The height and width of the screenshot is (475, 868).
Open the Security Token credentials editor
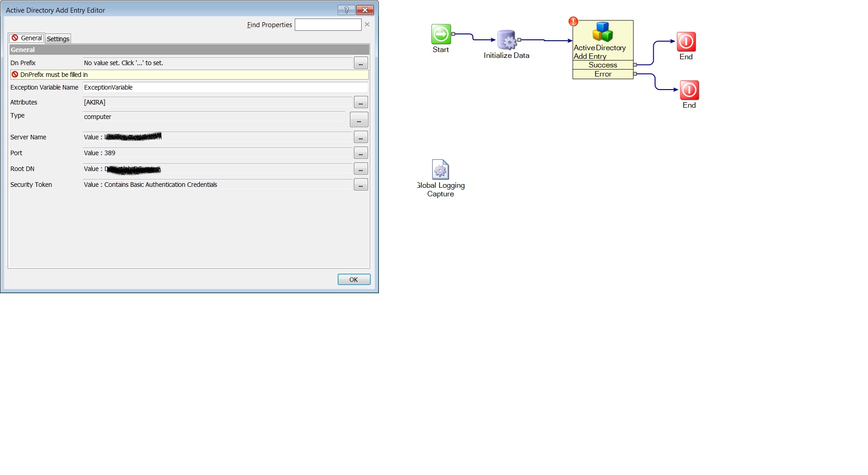(360, 185)
